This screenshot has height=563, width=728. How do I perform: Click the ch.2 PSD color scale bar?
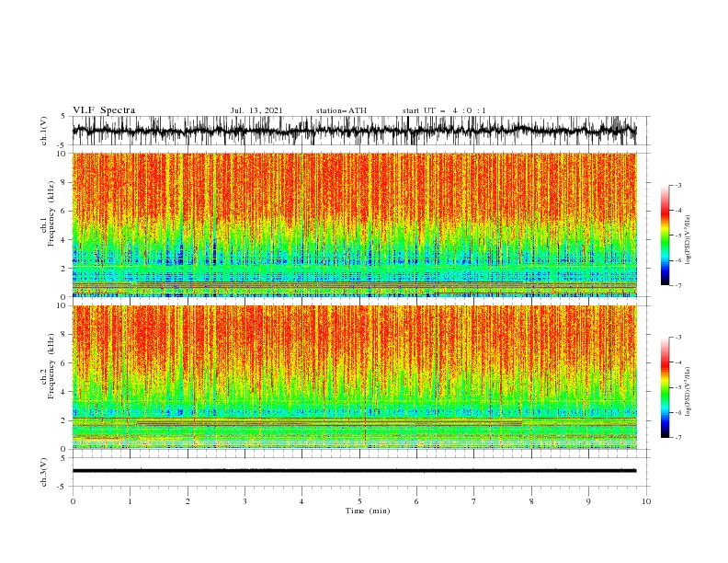(665, 387)
